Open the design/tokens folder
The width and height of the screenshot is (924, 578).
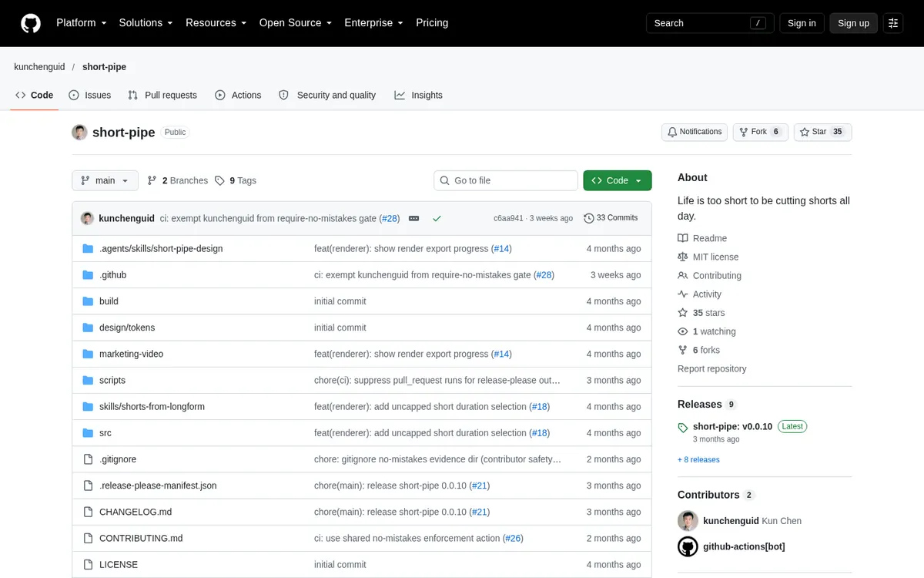127,328
